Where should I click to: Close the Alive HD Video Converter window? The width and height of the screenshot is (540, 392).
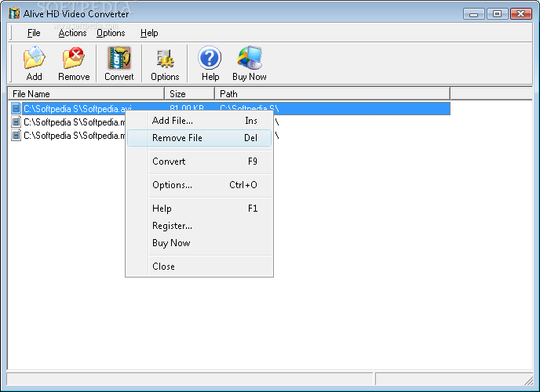[520, 14]
